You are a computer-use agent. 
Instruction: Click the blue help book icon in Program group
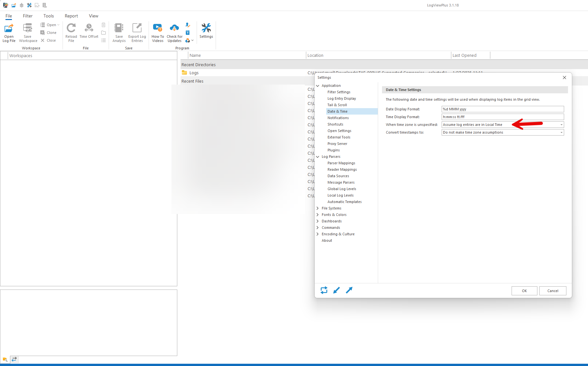(x=188, y=33)
